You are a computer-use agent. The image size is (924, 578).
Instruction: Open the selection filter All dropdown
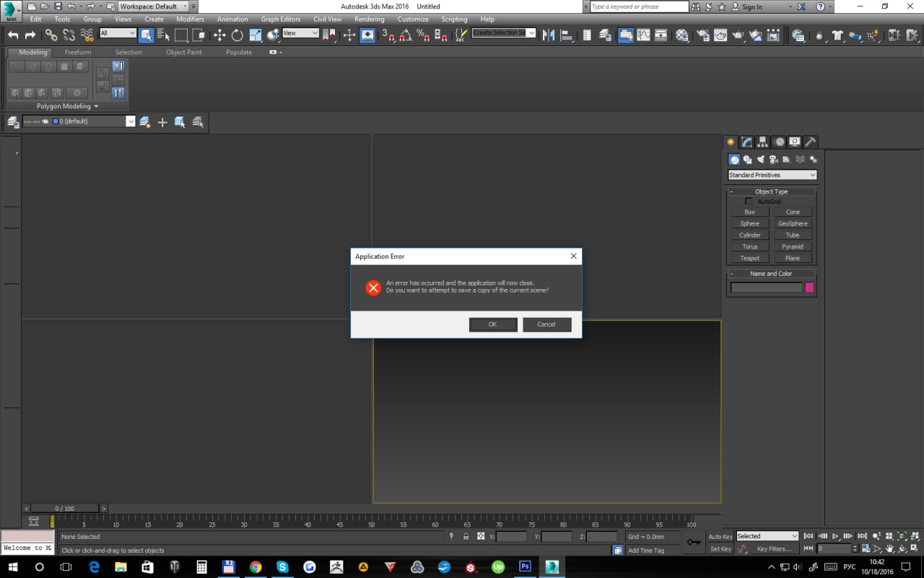click(118, 33)
